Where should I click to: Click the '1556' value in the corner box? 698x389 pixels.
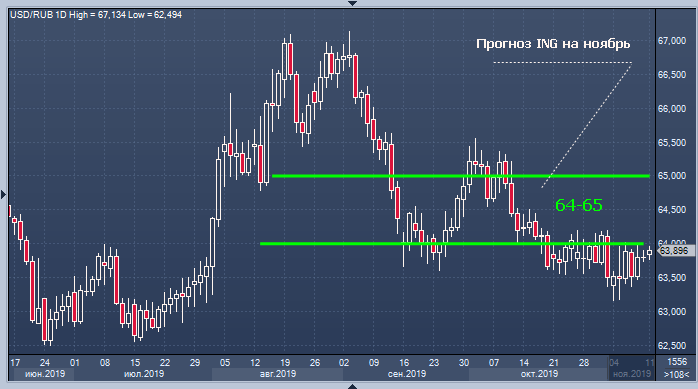click(677, 362)
